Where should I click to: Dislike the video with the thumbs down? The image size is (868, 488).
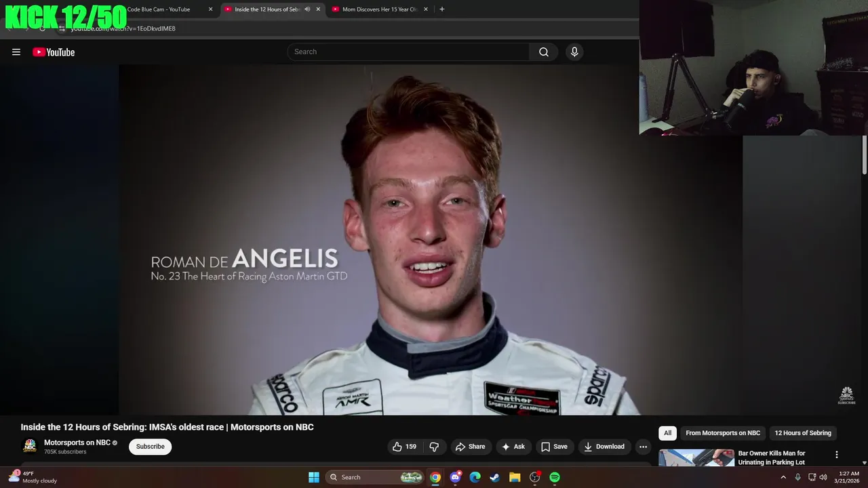[x=435, y=447]
